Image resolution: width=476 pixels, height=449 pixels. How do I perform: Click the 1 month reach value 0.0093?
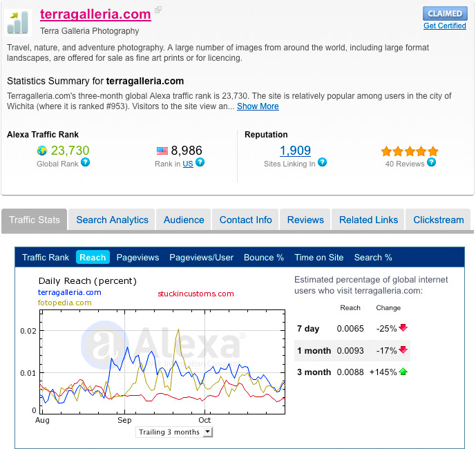(350, 351)
